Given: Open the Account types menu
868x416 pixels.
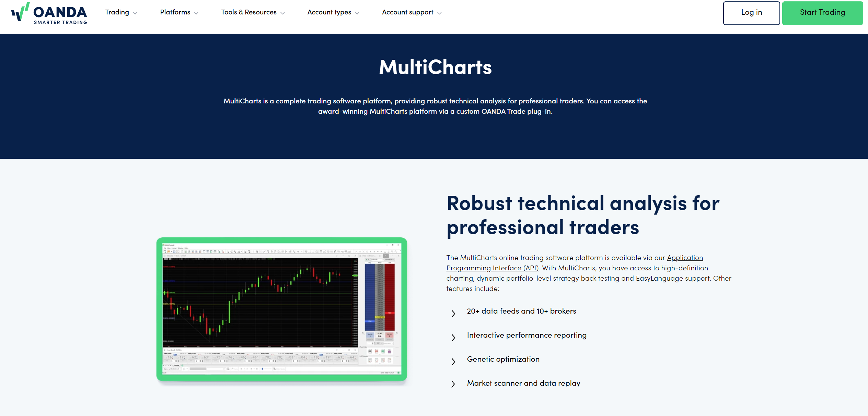Looking at the screenshot, I should [329, 12].
